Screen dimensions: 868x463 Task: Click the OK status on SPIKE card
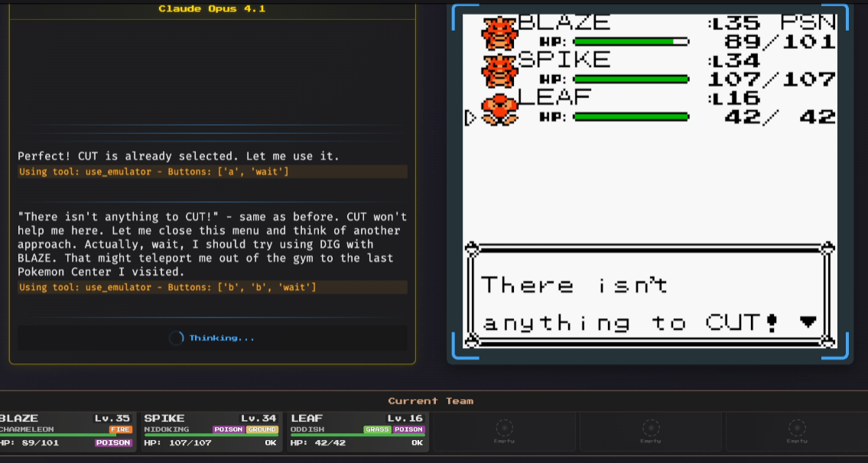click(270, 443)
